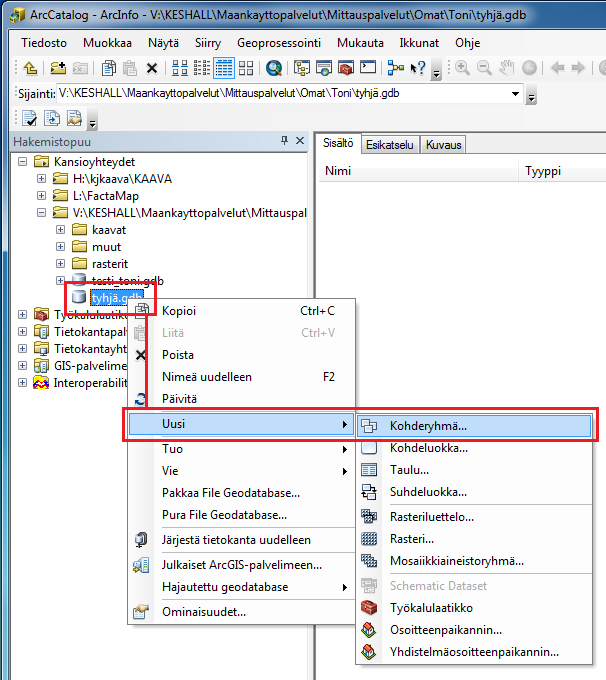The image size is (606, 680).
Task: Open the Python window icon
Action: 368,68
